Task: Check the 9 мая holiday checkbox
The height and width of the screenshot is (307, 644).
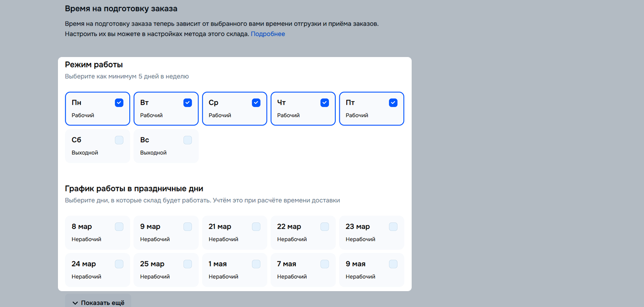Action: 393,264
